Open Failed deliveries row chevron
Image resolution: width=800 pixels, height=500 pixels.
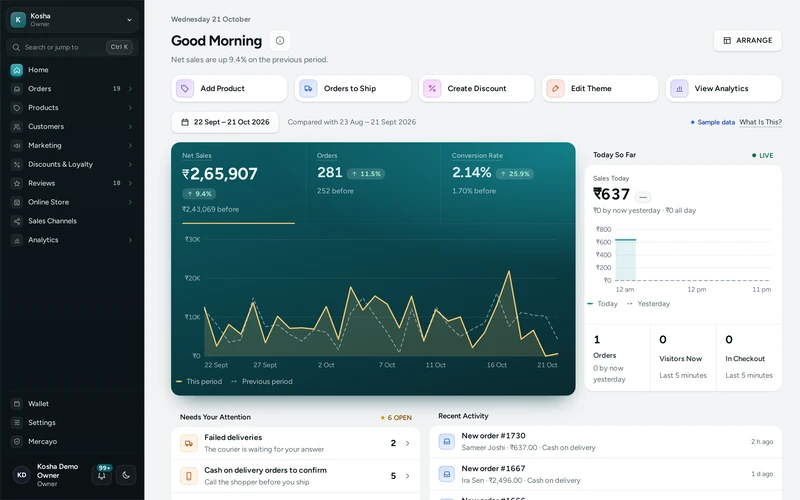click(407, 443)
